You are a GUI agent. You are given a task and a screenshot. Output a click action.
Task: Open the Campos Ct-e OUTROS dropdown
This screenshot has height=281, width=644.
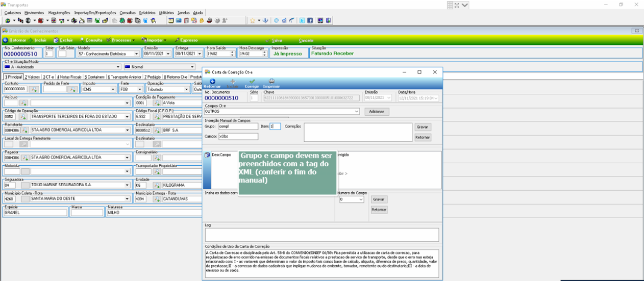357,111
